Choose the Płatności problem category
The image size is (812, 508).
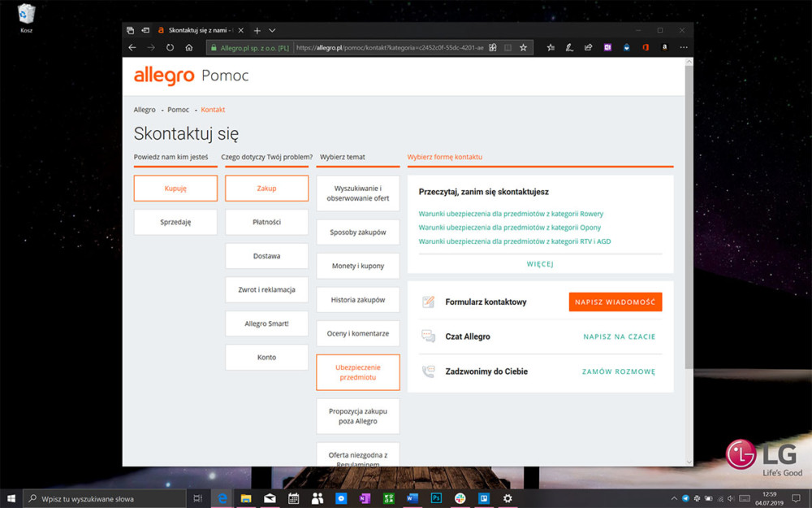click(266, 222)
